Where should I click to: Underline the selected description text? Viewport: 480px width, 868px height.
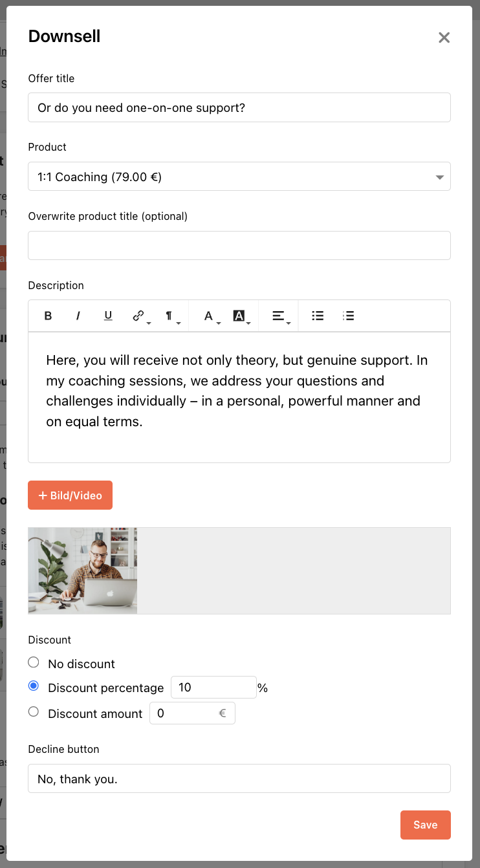click(108, 316)
